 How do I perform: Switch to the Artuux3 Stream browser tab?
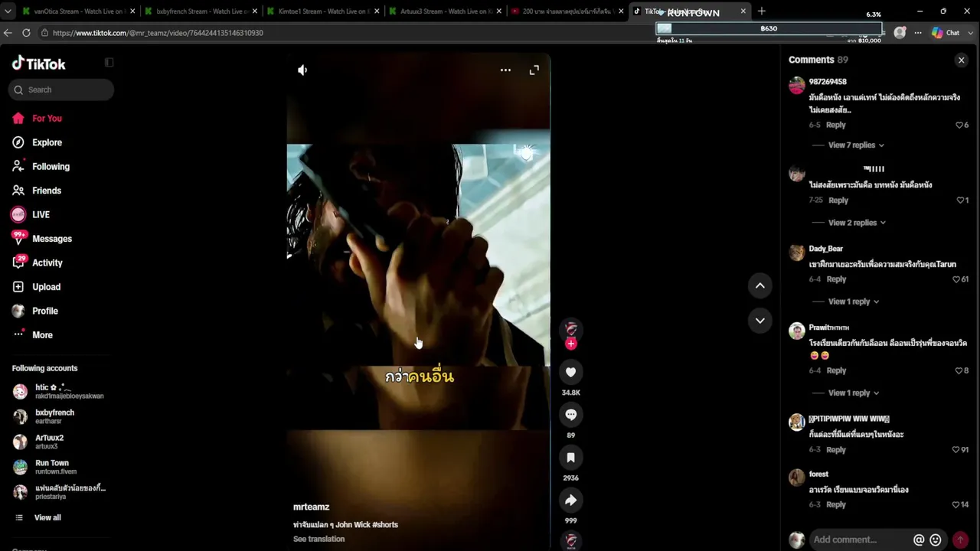point(445,11)
